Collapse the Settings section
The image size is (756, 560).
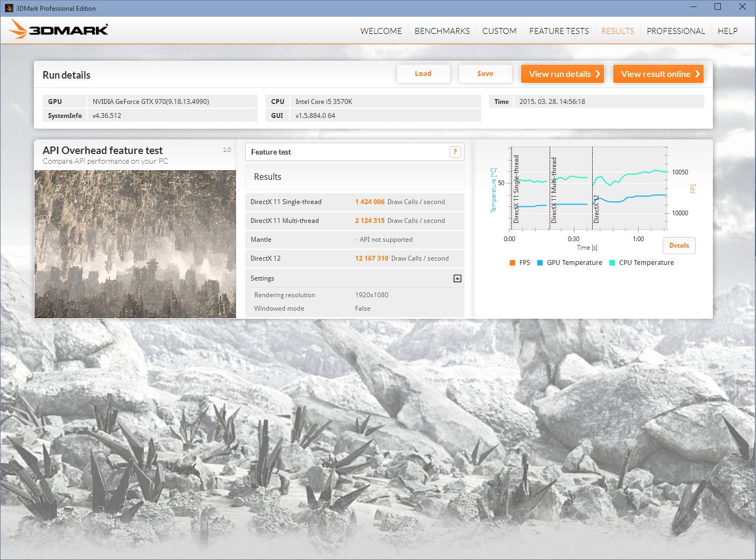point(457,278)
